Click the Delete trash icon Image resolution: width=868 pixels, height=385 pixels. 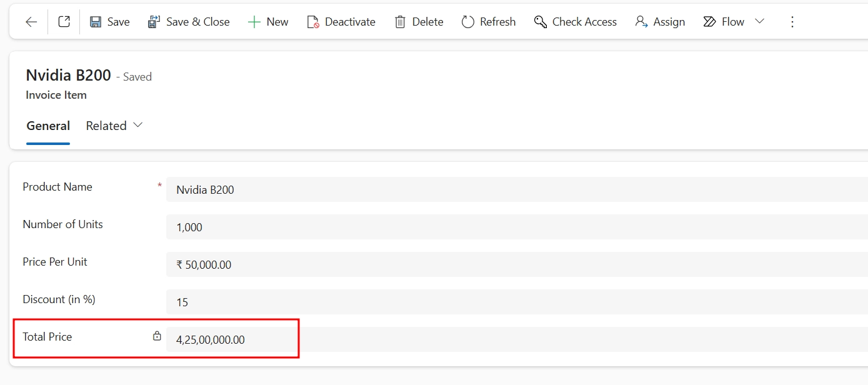399,21
